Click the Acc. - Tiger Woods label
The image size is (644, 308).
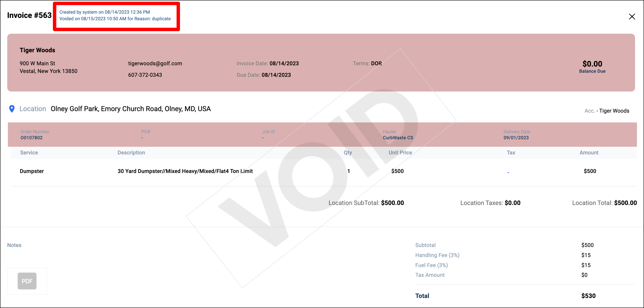click(x=606, y=111)
